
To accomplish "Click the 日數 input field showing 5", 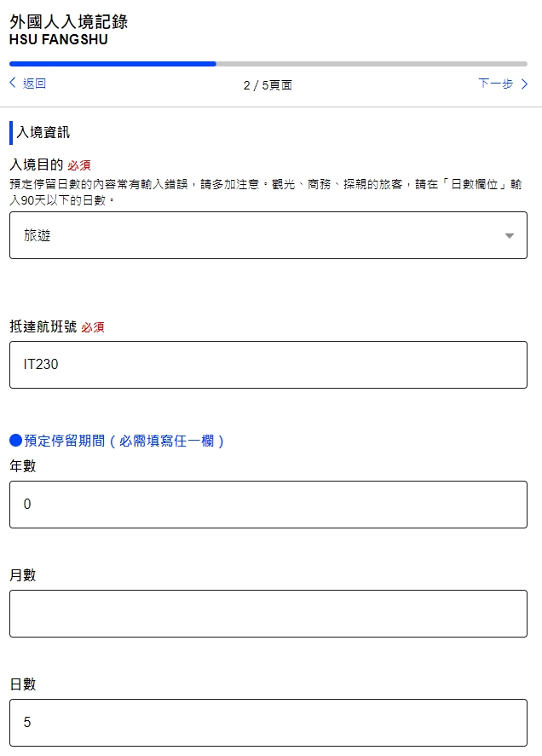I will point(268,723).
